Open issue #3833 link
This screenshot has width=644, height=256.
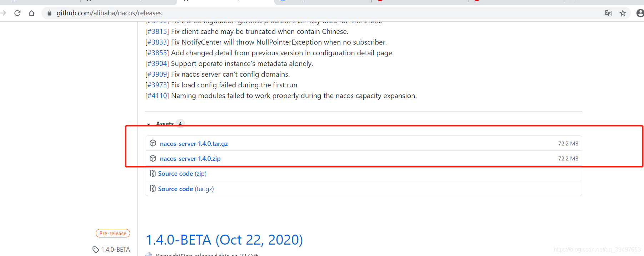pyautogui.click(x=157, y=42)
